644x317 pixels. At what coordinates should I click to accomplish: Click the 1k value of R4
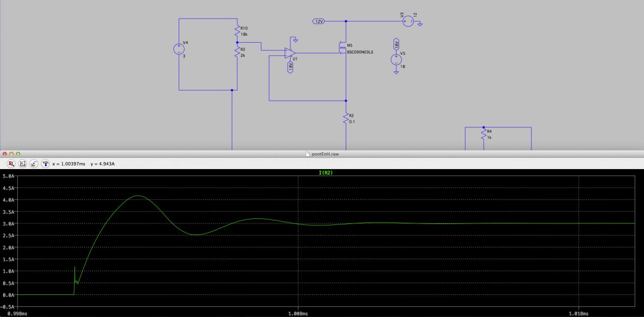point(489,137)
